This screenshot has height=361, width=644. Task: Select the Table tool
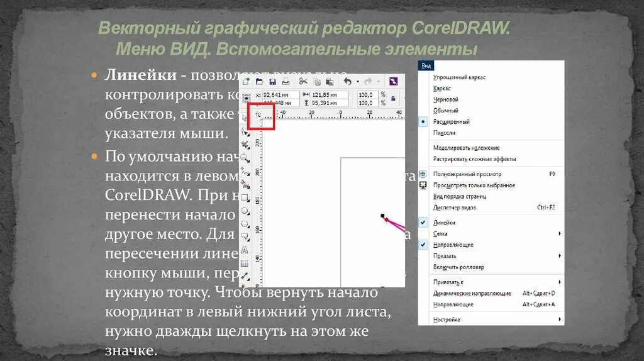pos(245,264)
